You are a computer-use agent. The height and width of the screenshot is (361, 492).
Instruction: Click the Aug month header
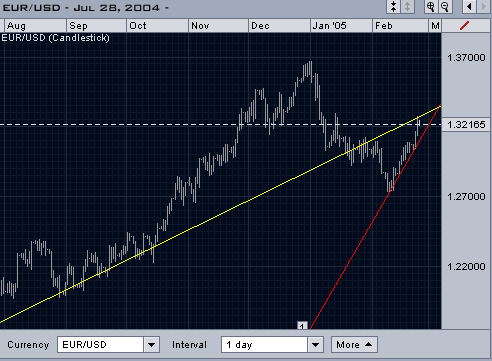point(35,26)
